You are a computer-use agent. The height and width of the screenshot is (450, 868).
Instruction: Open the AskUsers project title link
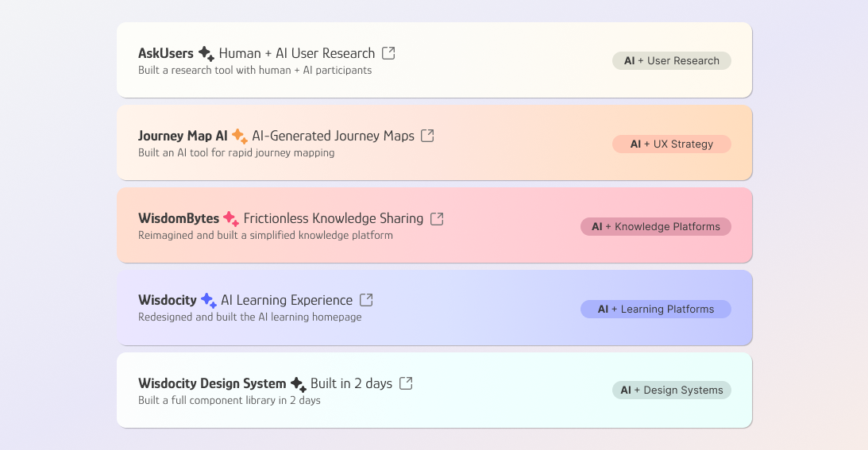166,54
